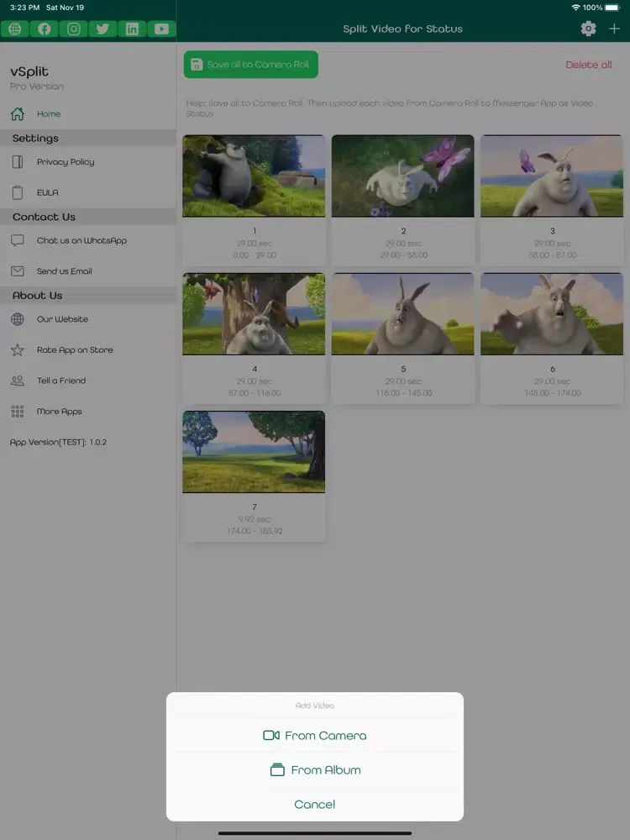The height and width of the screenshot is (840, 630).
Task: Choose From Camera option
Action: (314, 735)
